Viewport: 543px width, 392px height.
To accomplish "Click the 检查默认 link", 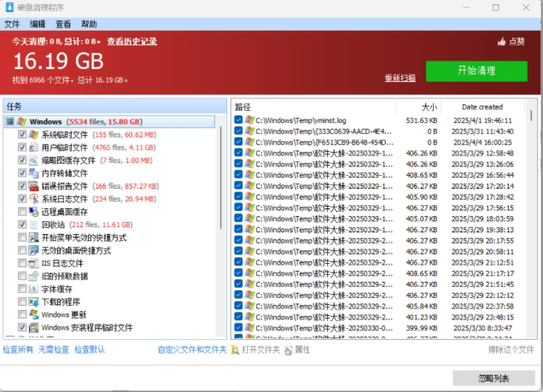I will (x=90, y=350).
